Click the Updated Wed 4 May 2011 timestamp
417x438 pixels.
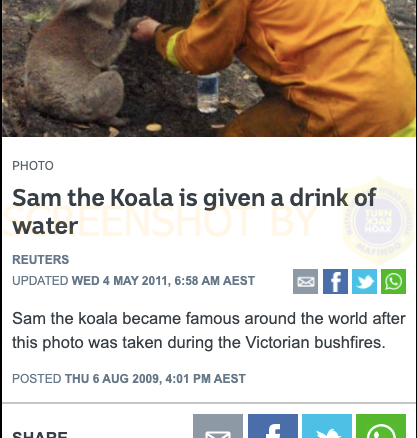[x=133, y=281]
